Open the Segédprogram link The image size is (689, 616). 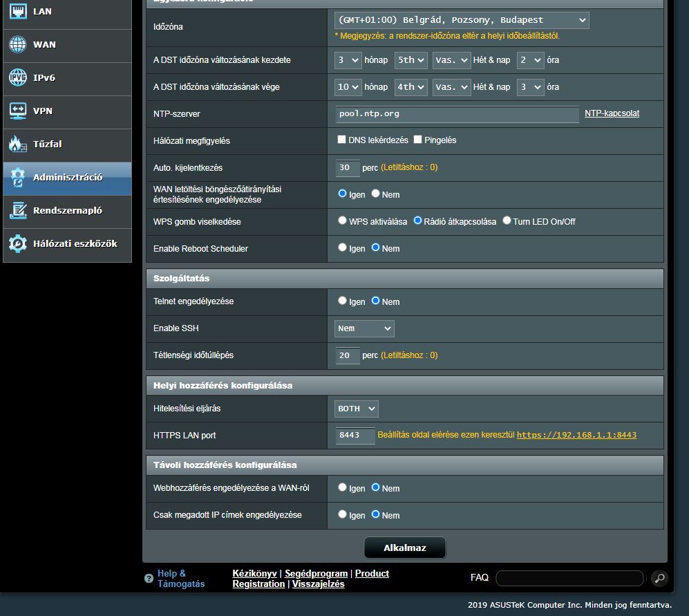(x=316, y=573)
